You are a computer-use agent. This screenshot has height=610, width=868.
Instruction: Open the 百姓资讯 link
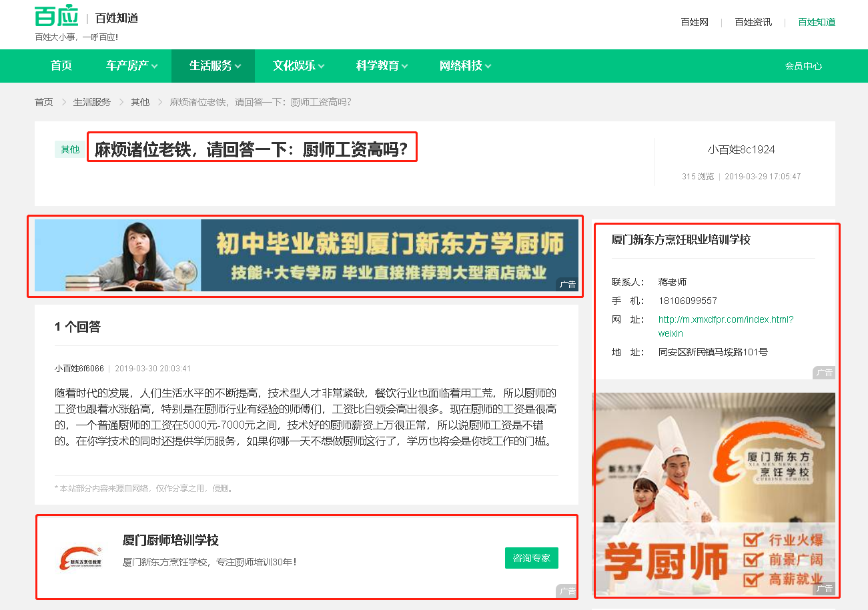click(753, 22)
